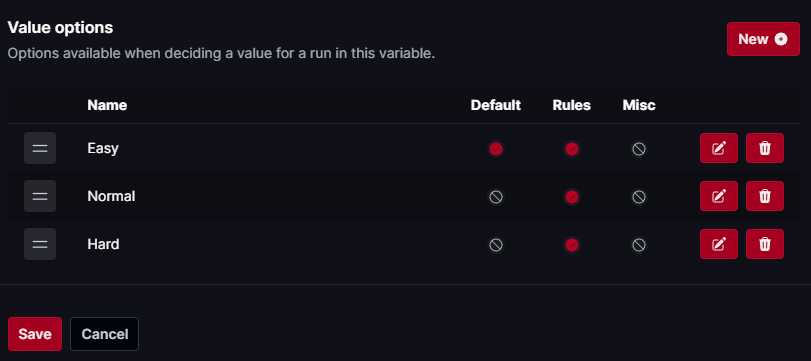Toggle Default indicator for Normal
This screenshot has width=811, height=361.
pyautogui.click(x=495, y=197)
